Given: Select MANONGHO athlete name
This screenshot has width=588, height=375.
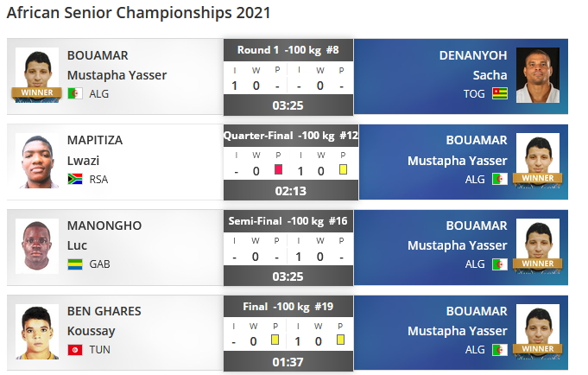Looking at the screenshot, I should tap(104, 226).
